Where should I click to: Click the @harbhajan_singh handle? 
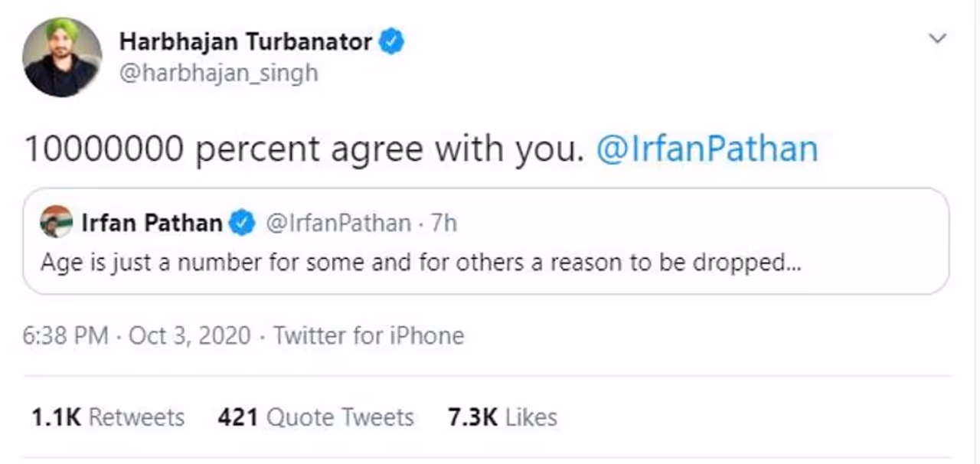217,74
